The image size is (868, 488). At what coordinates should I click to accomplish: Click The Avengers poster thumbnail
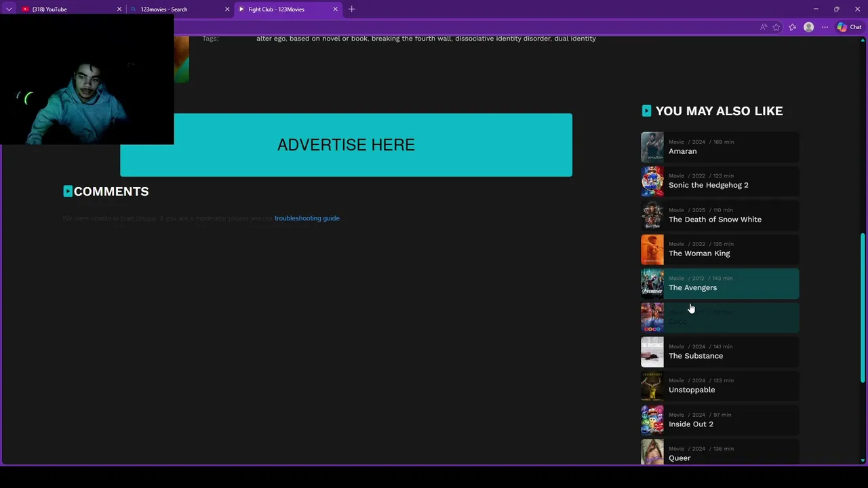[x=652, y=284]
